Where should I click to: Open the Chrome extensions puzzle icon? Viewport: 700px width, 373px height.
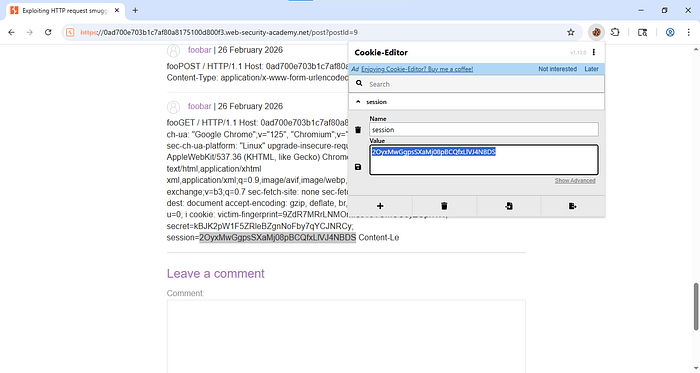tap(615, 32)
